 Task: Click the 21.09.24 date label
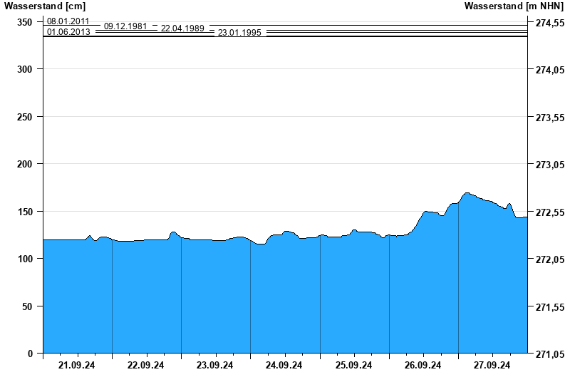pyautogui.click(x=77, y=366)
